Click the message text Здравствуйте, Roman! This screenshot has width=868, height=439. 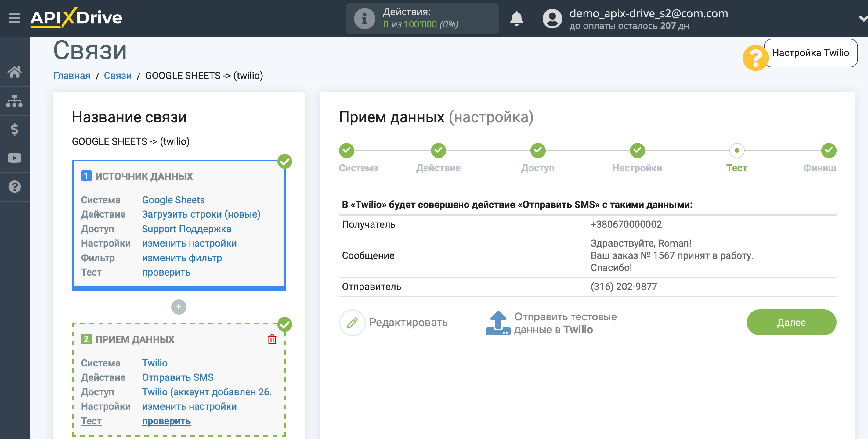641,243
